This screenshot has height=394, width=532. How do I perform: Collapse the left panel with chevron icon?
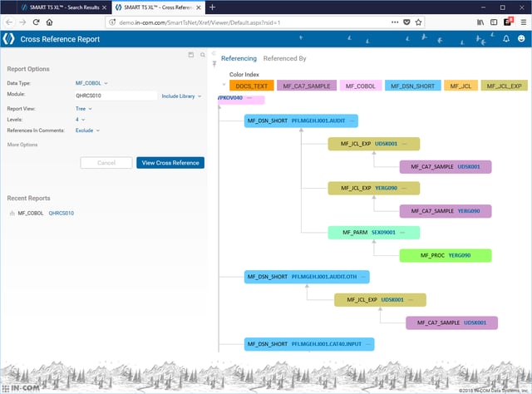[x=214, y=55]
